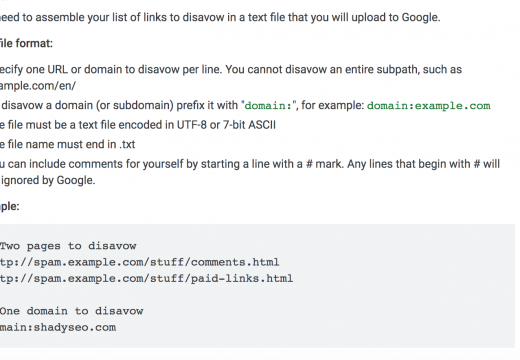Image resolution: width=520 pixels, height=360 pixels.
Task: Click the 'Two pages to disavow' comment line
Action: pos(68,246)
